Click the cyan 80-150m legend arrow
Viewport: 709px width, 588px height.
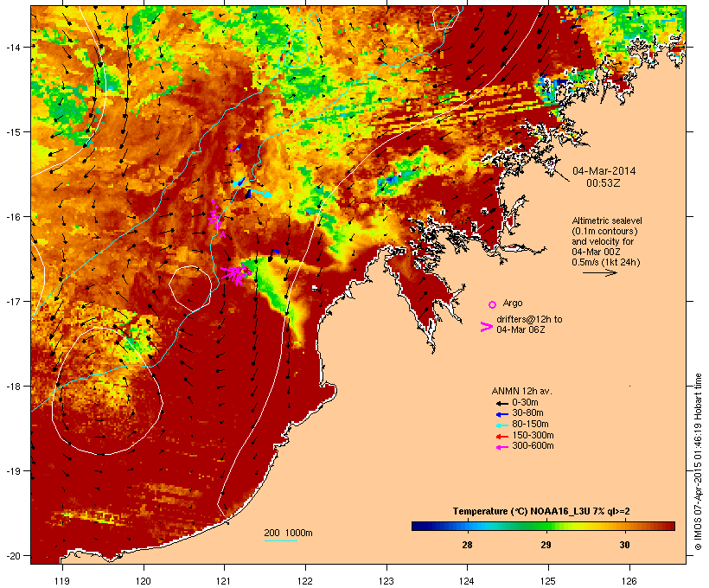click(501, 425)
